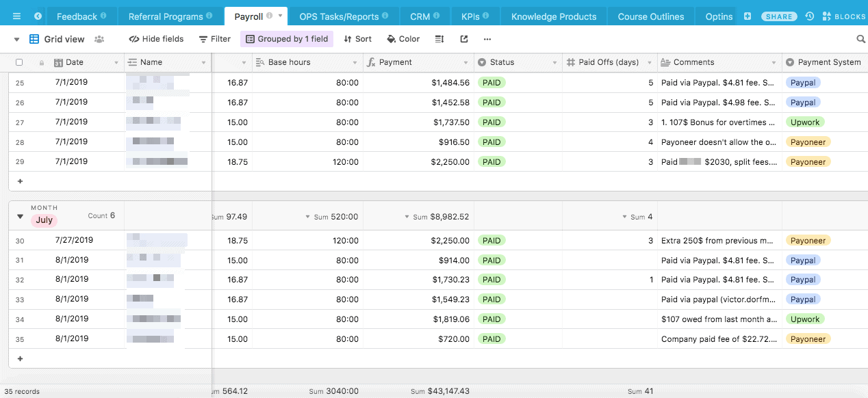Open the Hide fields option
Image resolution: width=868 pixels, height=398 pixels.
click(156, 40)
